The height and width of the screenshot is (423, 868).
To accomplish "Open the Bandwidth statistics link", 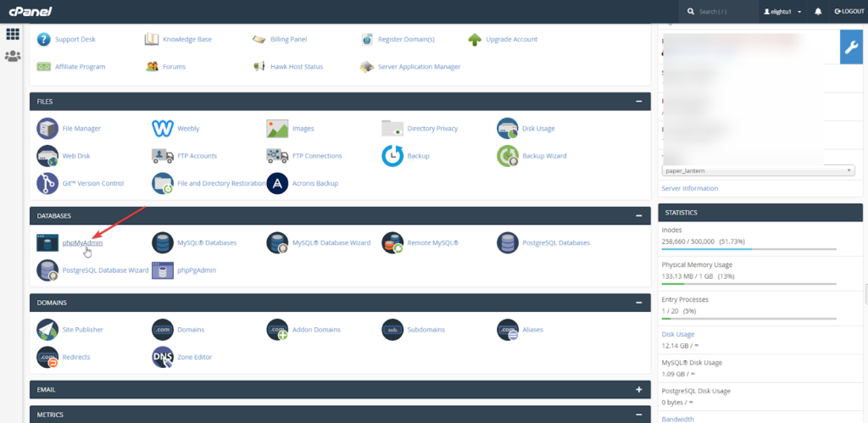I will pos(677,419).
